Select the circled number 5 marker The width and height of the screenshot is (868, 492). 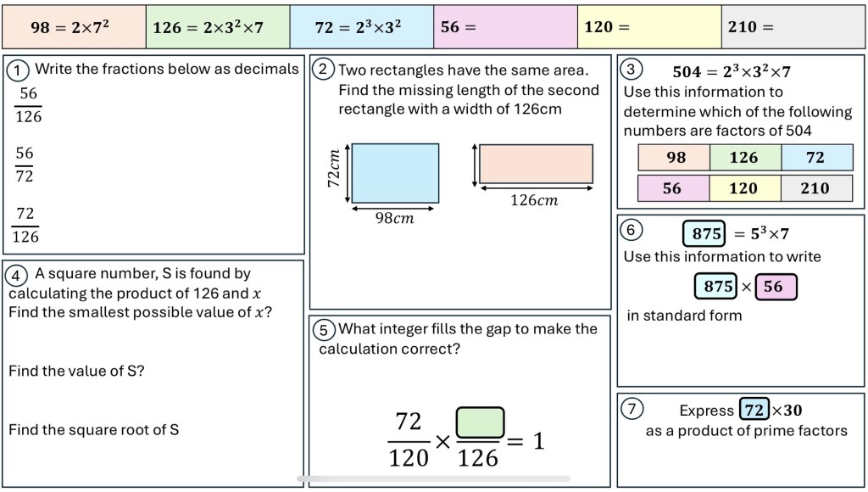pos(324,329)
